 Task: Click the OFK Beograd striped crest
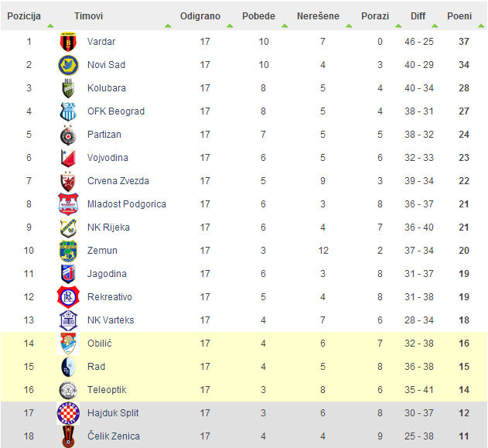(68, 111)
